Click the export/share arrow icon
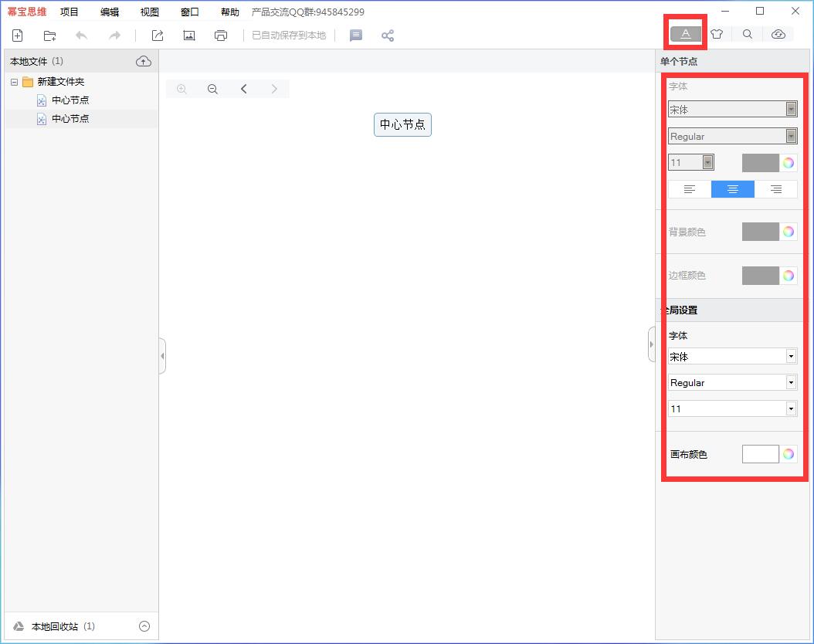The height and width of the screenshot is (644, 814). tap(158, 36)
